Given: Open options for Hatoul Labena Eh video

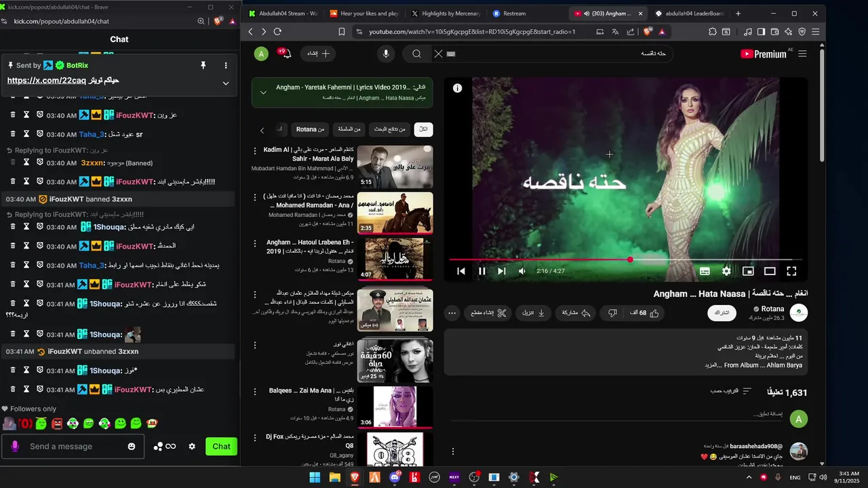Looking at the screenshot, I should pos(255,243).
